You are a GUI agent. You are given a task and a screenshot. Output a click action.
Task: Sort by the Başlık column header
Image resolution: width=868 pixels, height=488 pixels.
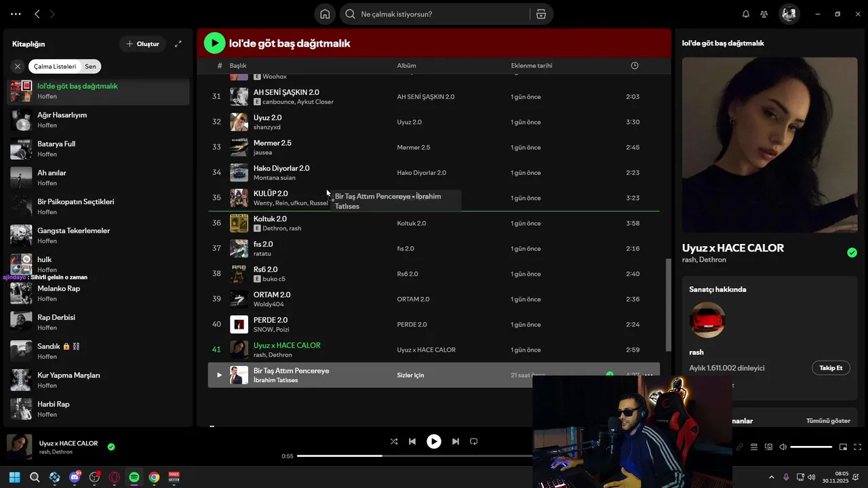click(237, 66)
